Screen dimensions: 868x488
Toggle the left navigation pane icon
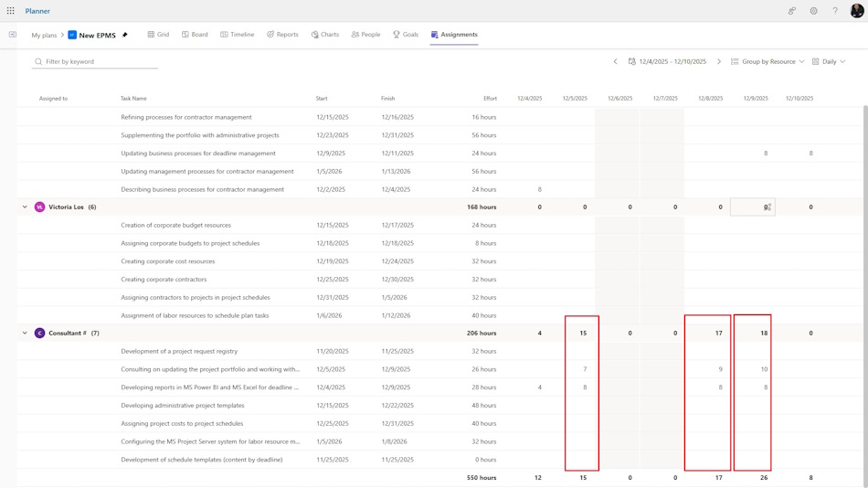13,35
